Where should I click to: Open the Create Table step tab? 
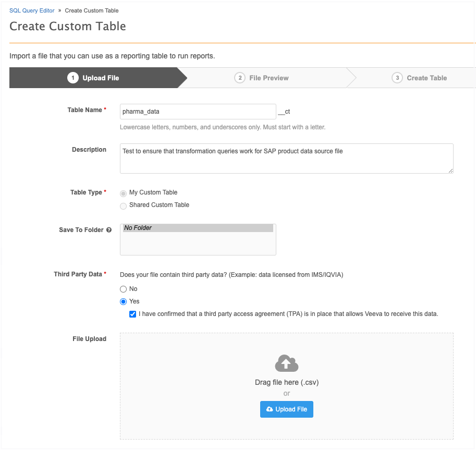pyautogui.click(x=426, y=78)
